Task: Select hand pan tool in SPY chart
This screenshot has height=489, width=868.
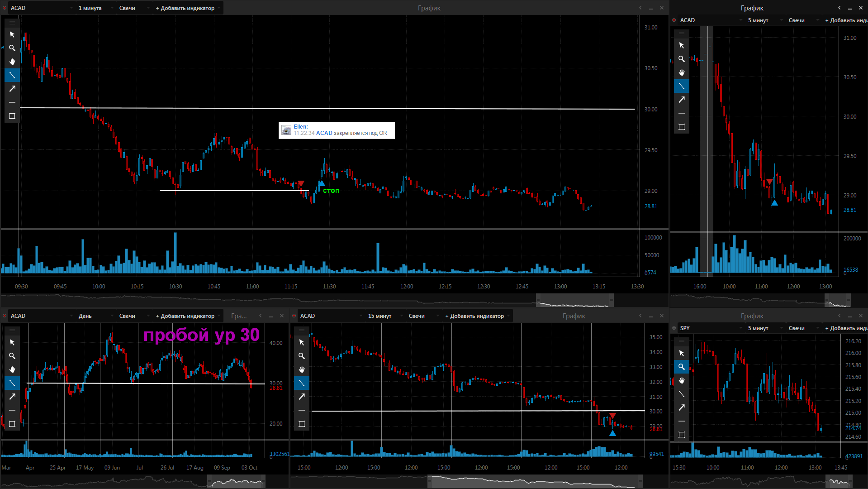Action: [x=682, y=380]
